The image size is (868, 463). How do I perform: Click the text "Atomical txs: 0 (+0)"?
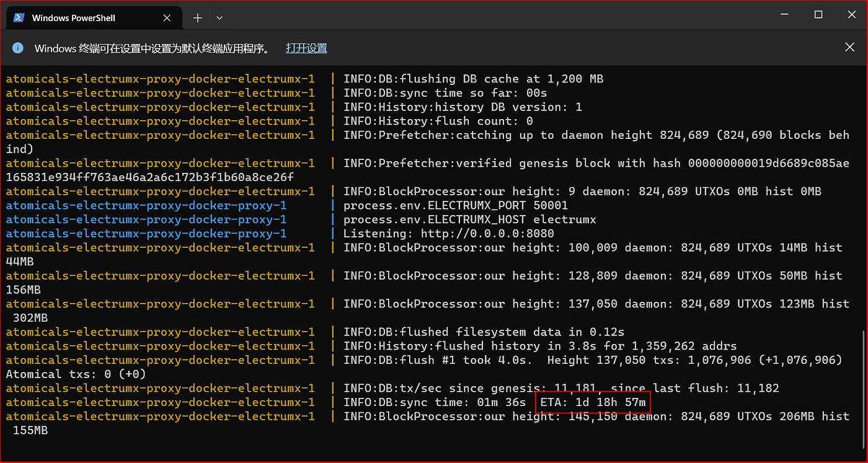coord(76,374)
